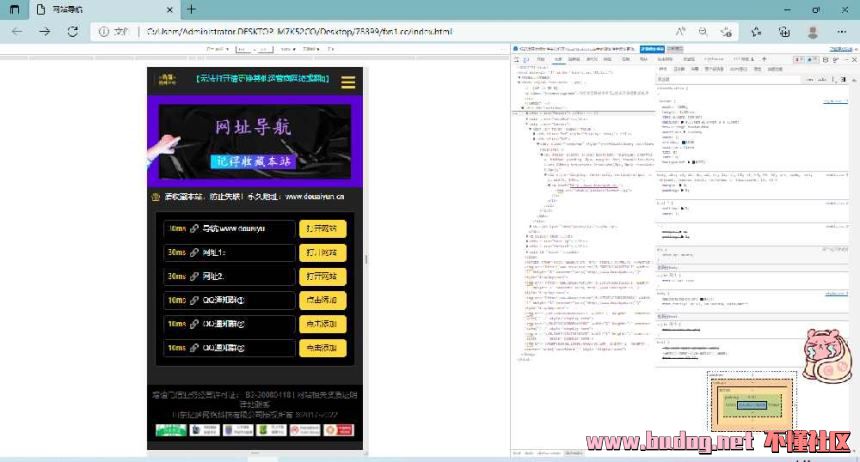Select the 已计算 sub-tab in sidebar
This screenshot has width=860, height=462.
pyautogui.click(x=679, y=69)
